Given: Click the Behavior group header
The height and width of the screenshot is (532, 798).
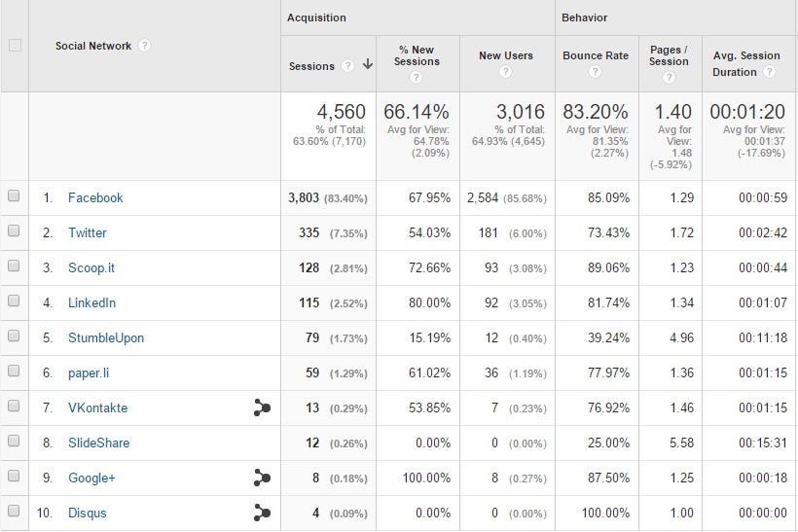Looking at the screenshot, I should (x=584, y=18).
